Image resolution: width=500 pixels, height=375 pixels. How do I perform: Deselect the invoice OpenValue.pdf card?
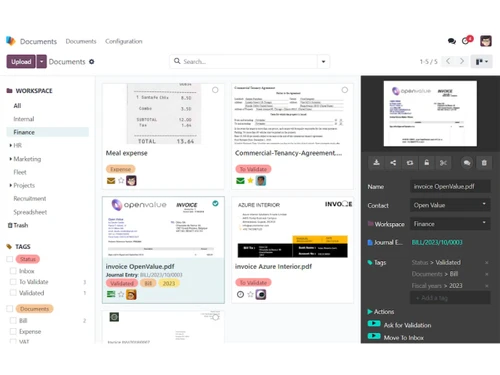(215, 203)
